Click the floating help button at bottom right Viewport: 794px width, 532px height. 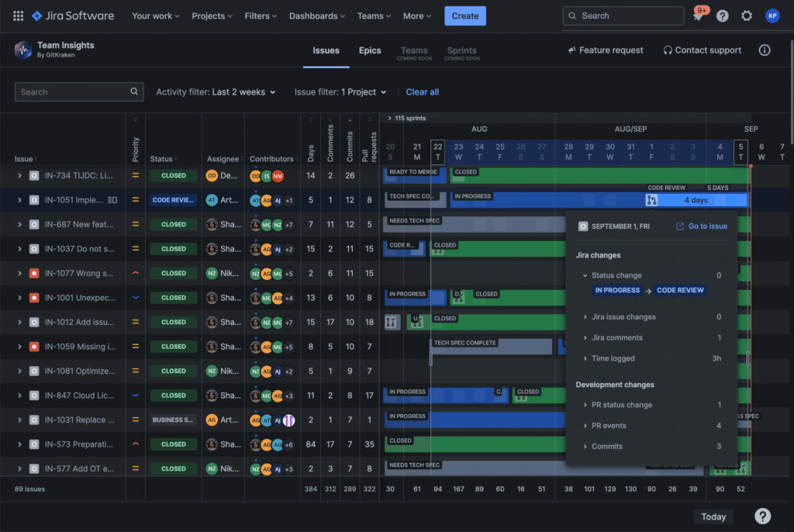pyautogui.click(x=762, y=516)
